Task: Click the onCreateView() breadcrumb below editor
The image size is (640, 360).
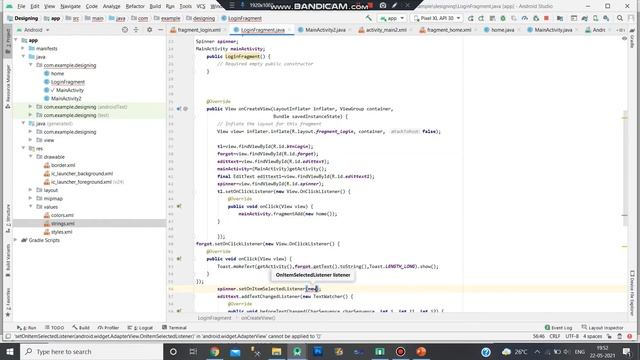Action: pyautogui.click(x=258, y=318)
